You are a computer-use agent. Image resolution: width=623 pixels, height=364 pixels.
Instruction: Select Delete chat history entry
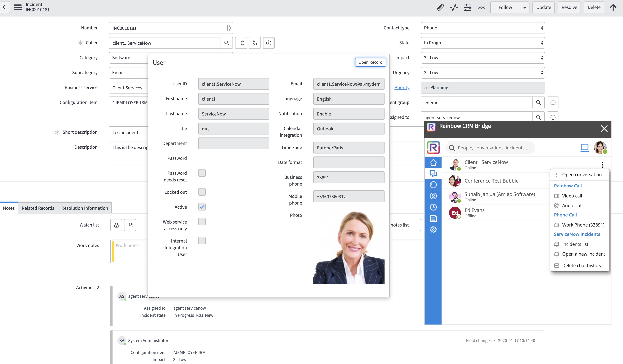click(579, 265)
